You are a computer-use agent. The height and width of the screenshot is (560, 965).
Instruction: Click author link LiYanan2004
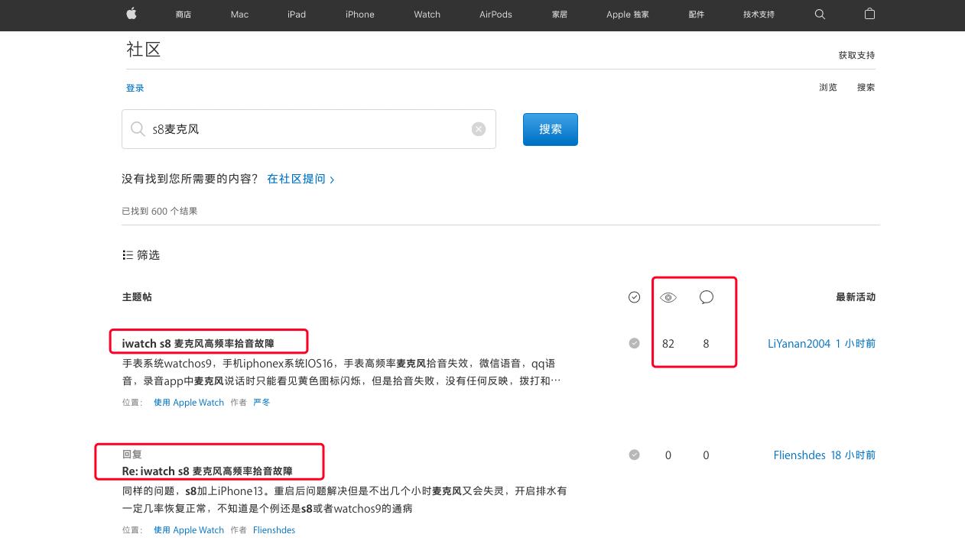[x=799, y=343]
